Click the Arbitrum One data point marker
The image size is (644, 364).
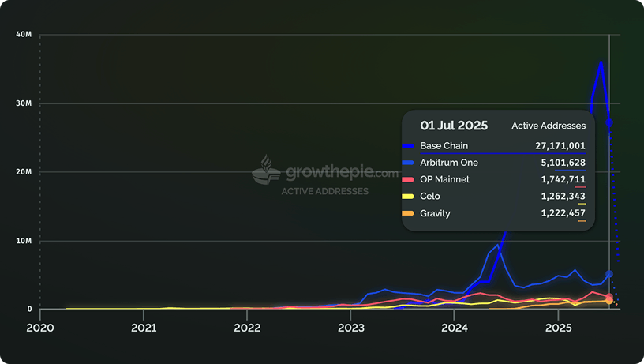click(x=609, y=274)
